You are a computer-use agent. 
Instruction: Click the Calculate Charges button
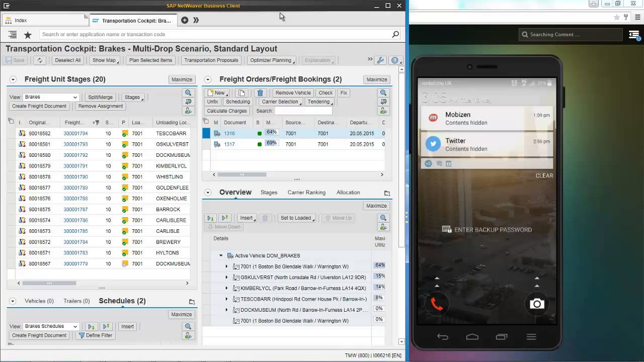[x=227, y=111]
